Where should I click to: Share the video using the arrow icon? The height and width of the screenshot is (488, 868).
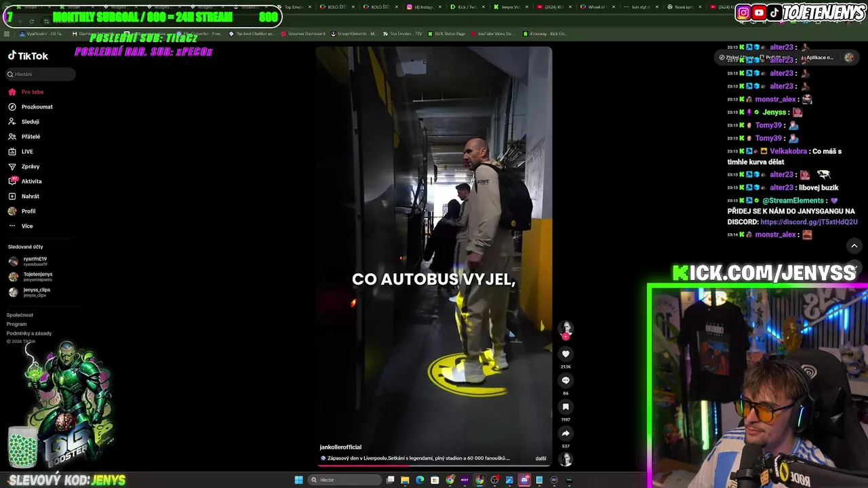coord(566,433)
